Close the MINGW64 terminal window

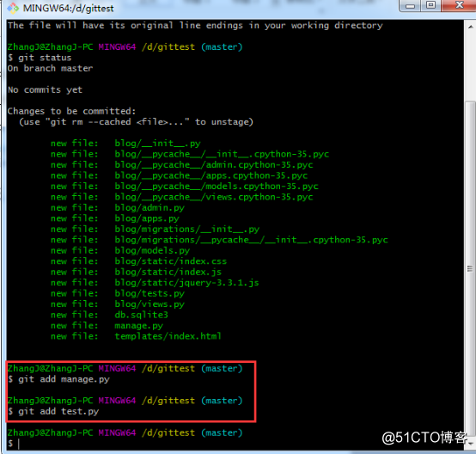pyautogui.click(x=459, y=5)
